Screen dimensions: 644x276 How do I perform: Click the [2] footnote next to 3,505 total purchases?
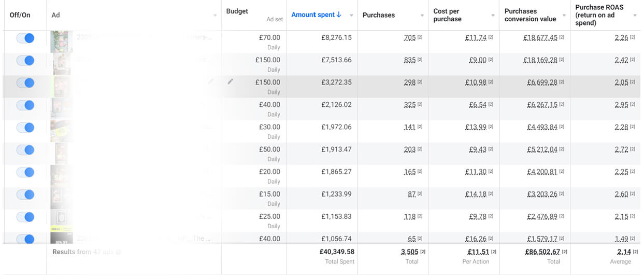(423, 252)
